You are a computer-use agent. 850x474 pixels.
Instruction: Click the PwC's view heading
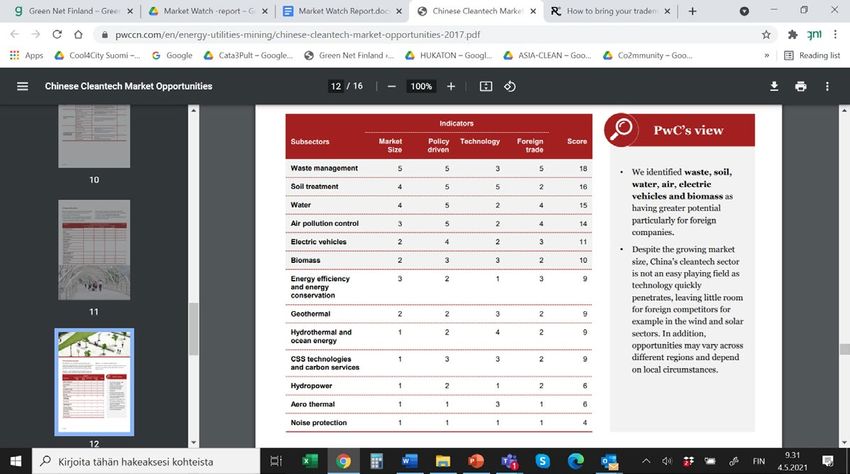click(688, 130)
